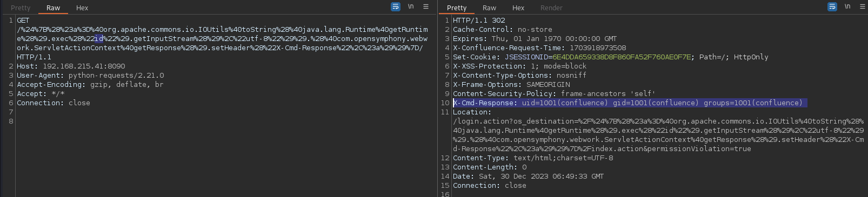Open response pane hamburger options menu

[862, 7]
